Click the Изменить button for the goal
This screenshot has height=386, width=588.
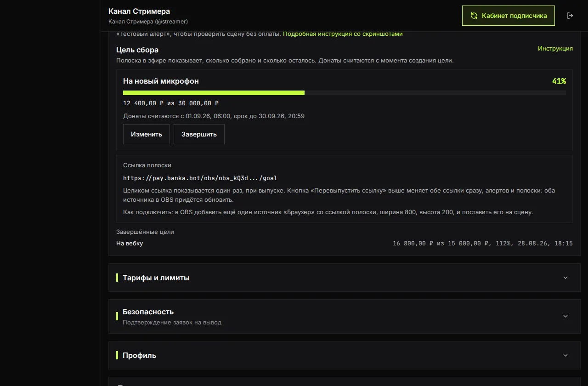147,134
